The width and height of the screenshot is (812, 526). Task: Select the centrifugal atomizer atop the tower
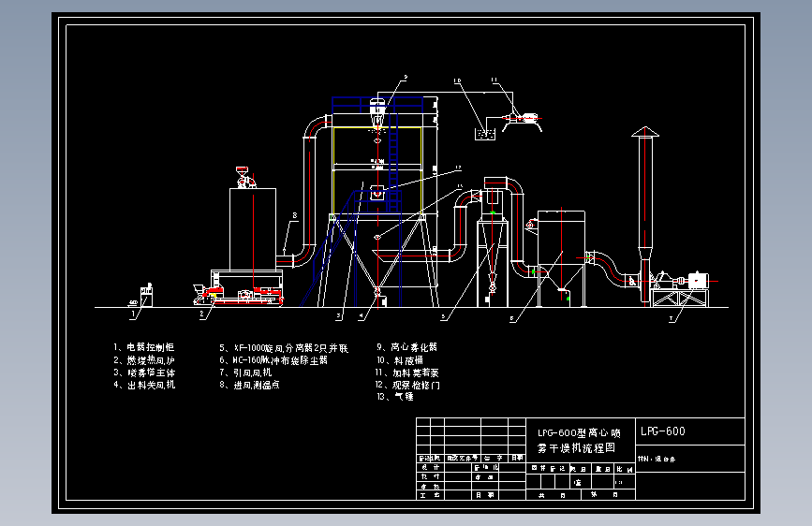click(x=377, y=115)
